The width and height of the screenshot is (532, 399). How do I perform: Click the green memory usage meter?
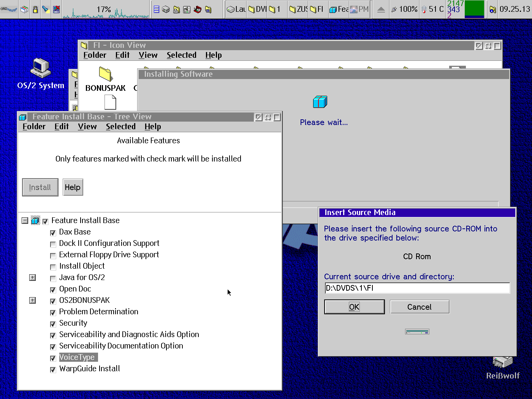[x=475, y=9]
